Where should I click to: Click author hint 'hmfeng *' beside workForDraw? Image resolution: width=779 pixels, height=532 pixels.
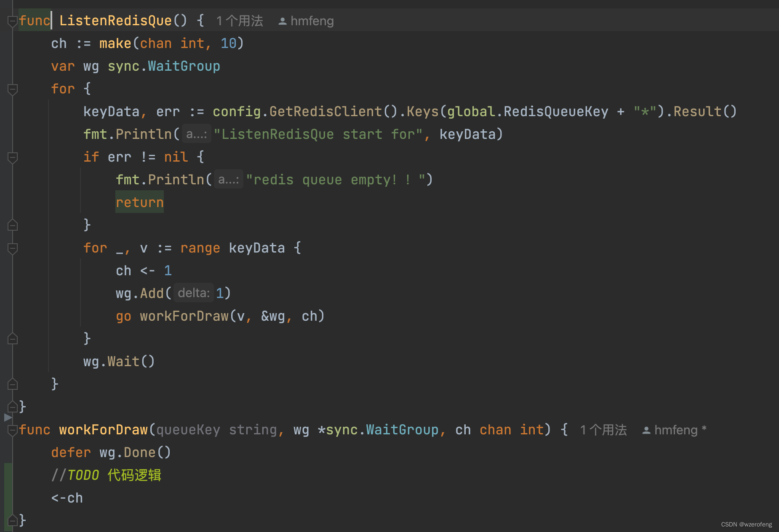(680, 430)
